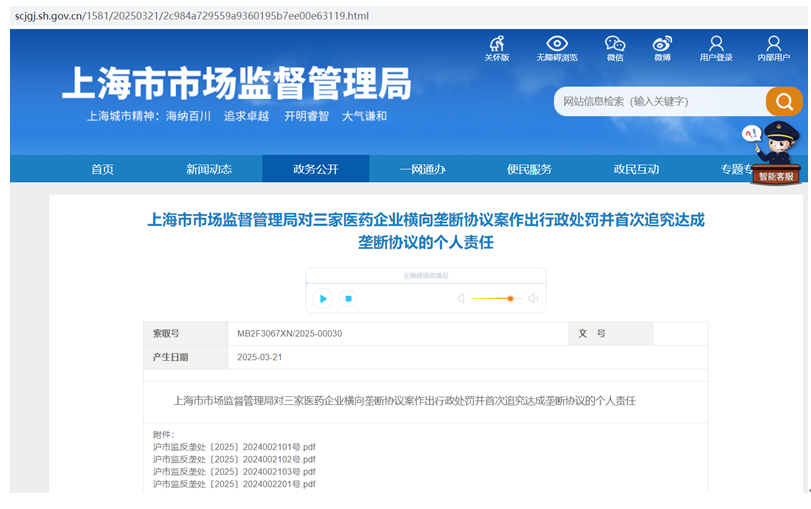Open the 新闻动态 news menu
This screenshot has width=811, height=509.
[209, 169]
